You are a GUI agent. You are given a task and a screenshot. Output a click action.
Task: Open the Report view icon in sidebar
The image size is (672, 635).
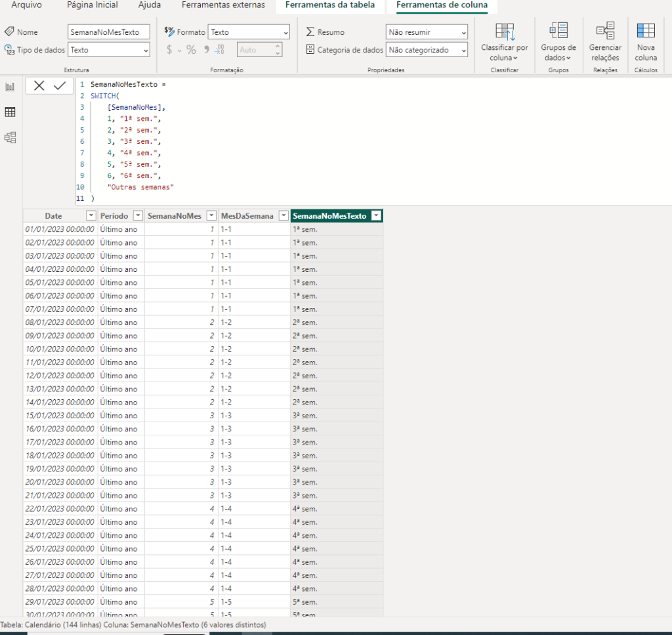(10, 87)
